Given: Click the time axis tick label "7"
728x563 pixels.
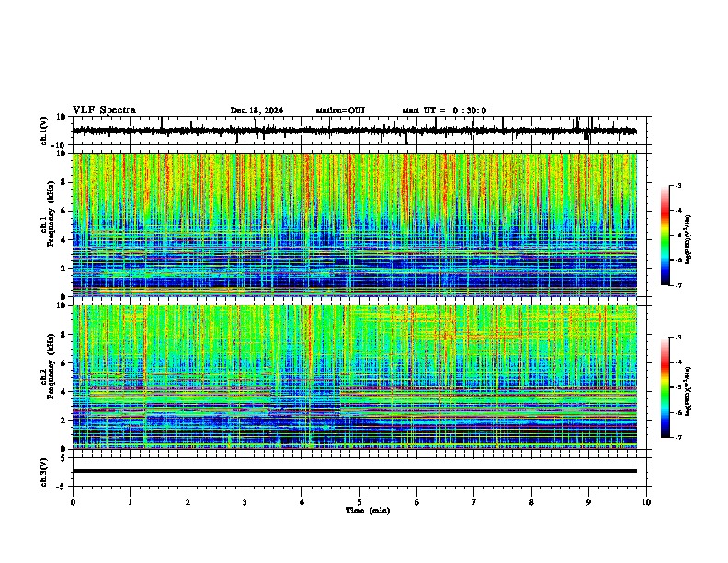Looking at the screenshot, I should click(474, 502).
